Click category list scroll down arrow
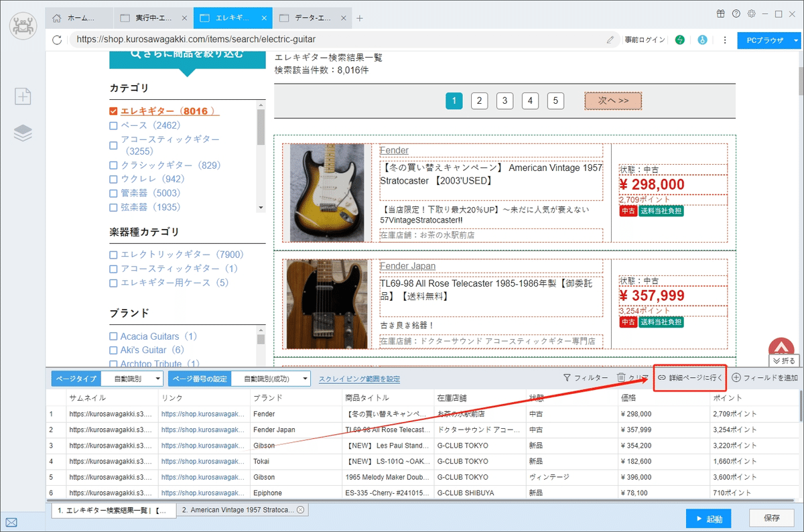 (261, 208)
